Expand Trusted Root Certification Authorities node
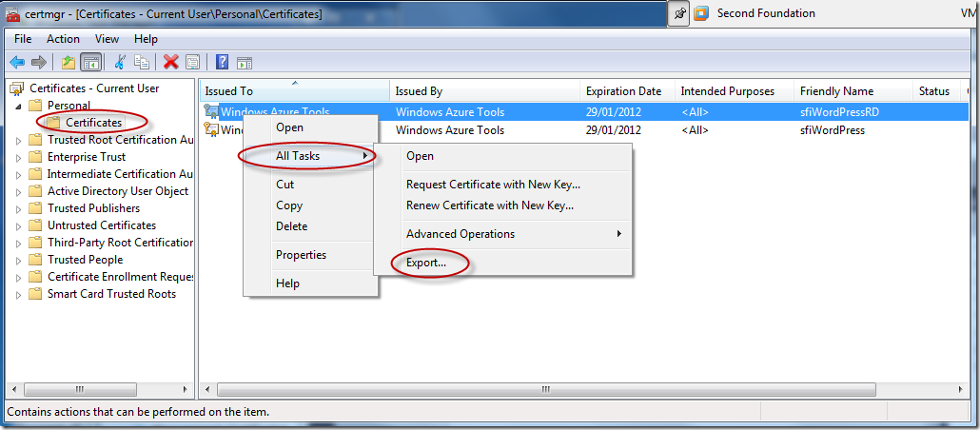The image size is (980, 430). click(19, 141)
